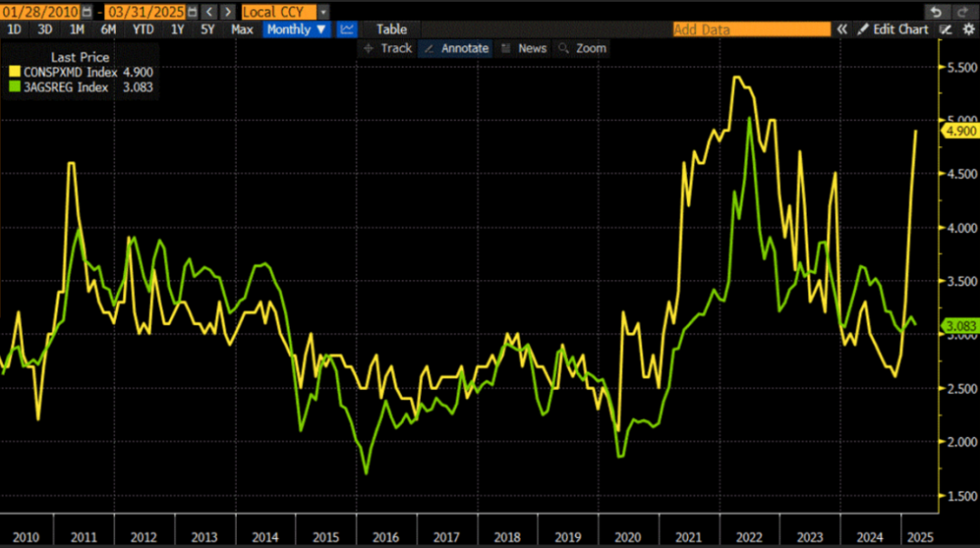Toggle the Annotate drawing mode
980x548 pixels.
pos(456,48)
